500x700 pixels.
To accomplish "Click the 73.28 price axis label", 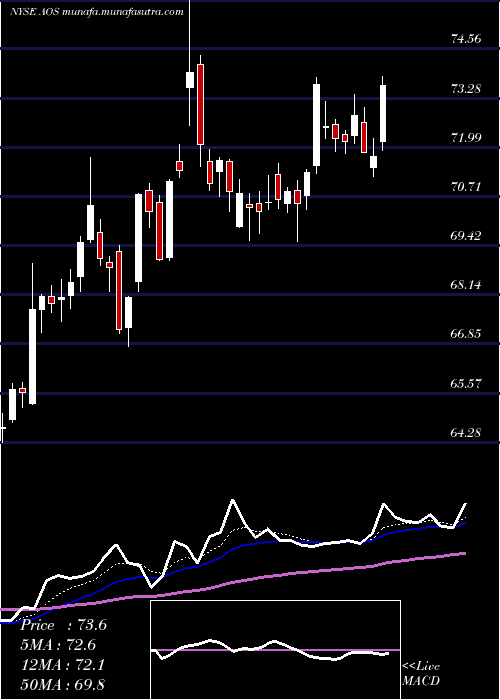I will [466, 88].
